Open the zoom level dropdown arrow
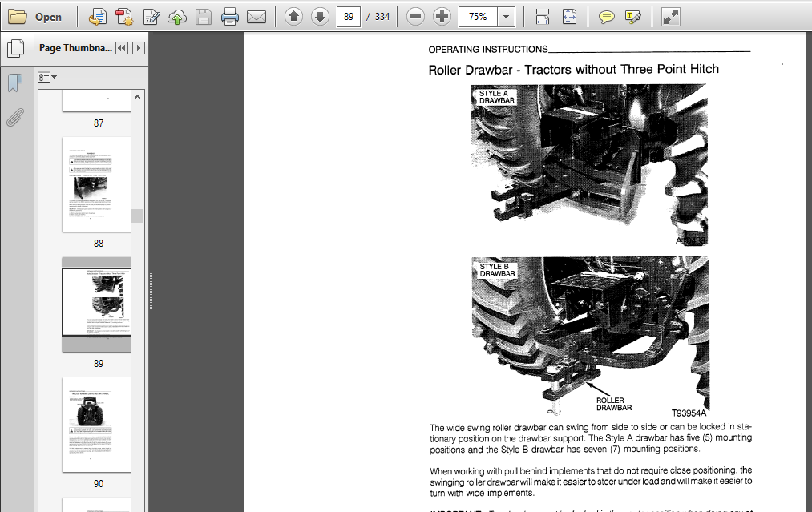The image size is (812, 512). 506,17
